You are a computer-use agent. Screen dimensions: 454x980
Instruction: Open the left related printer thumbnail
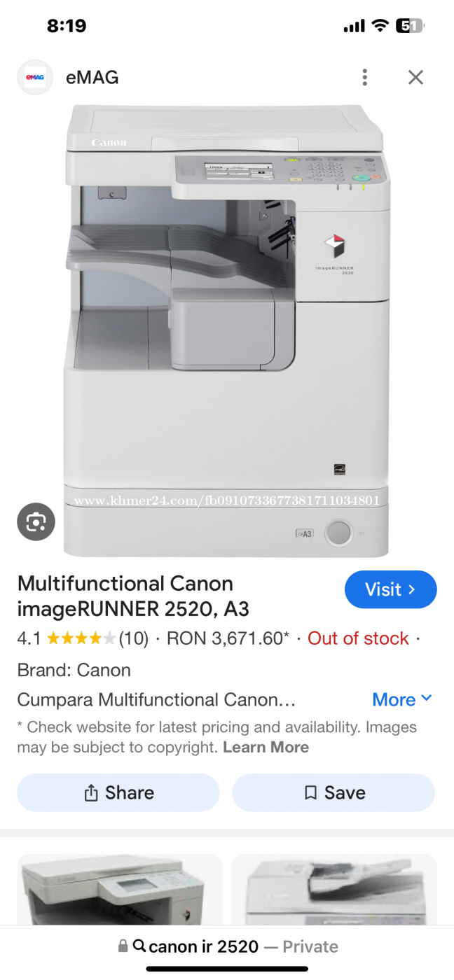pyautogui.click(x=120, y=889)
